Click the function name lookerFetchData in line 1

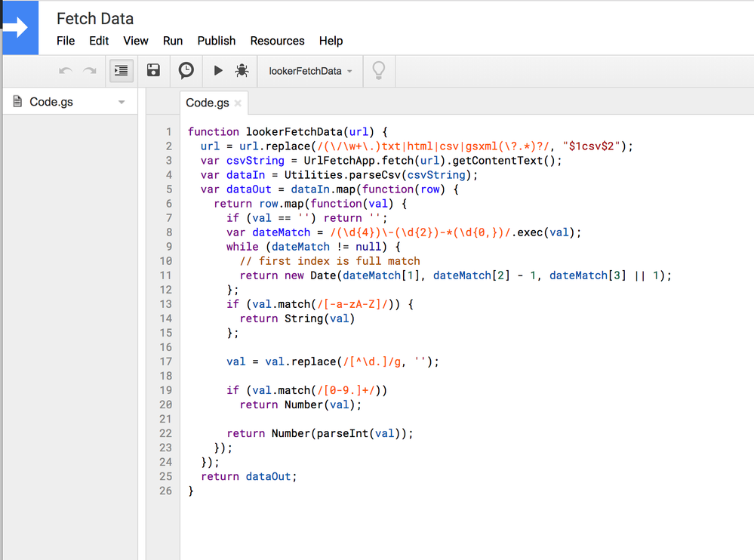click(x=294, y=132)
